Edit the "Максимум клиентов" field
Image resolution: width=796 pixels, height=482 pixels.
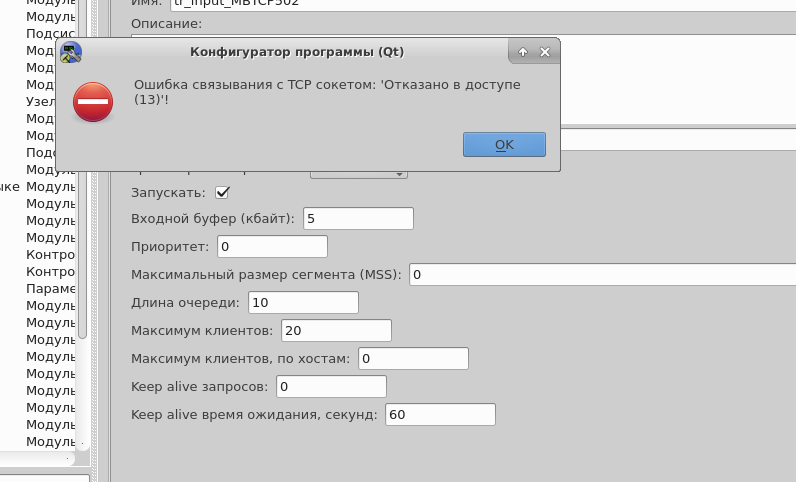coord(335,330)
